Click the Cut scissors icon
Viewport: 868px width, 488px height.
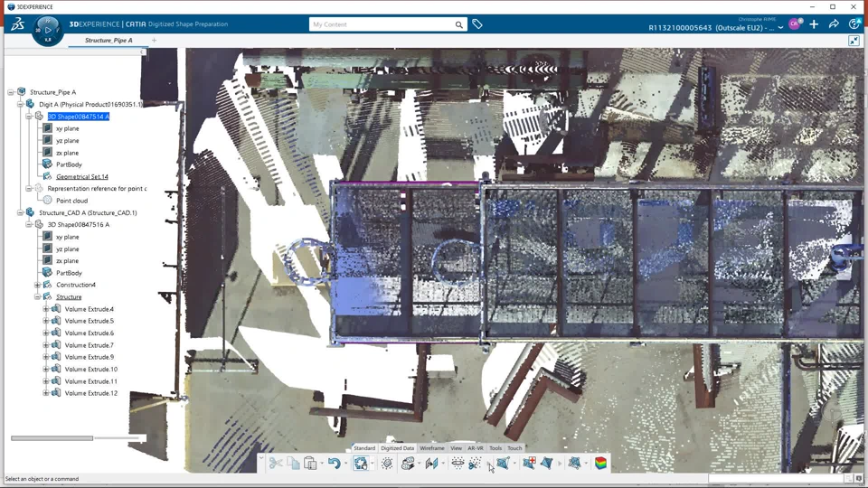point(275,463)
